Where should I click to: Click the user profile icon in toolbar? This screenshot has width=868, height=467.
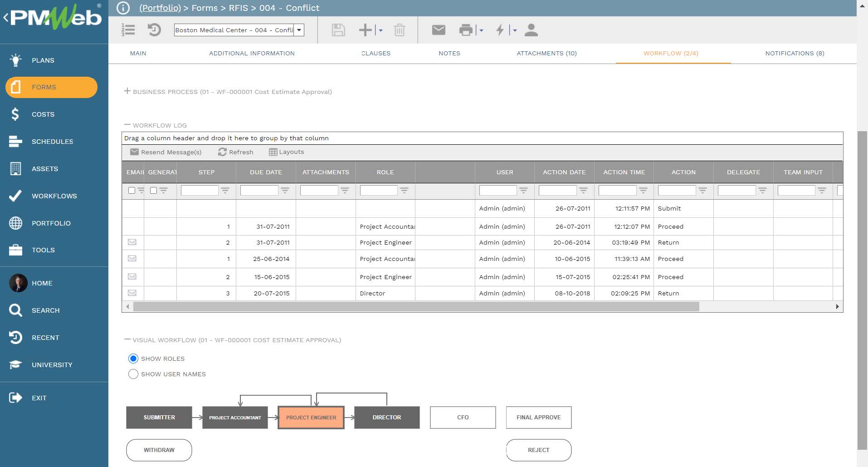[532, 29]
